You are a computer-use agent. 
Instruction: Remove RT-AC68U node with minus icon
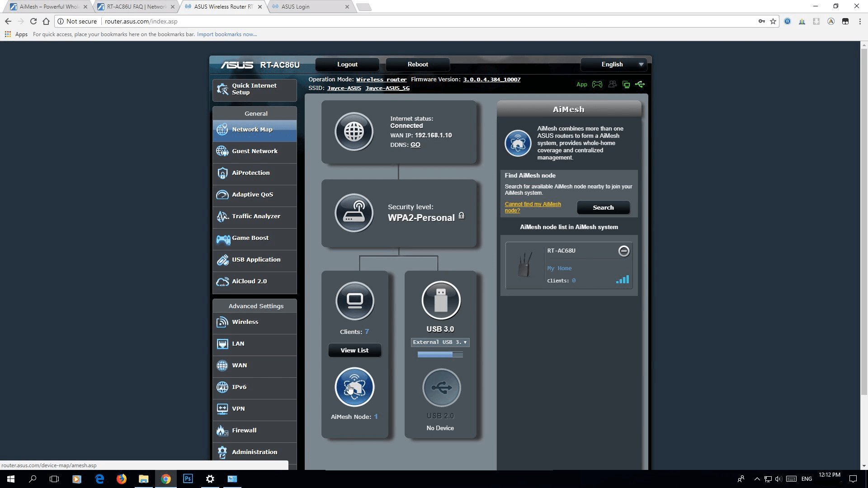pos(624,251)
